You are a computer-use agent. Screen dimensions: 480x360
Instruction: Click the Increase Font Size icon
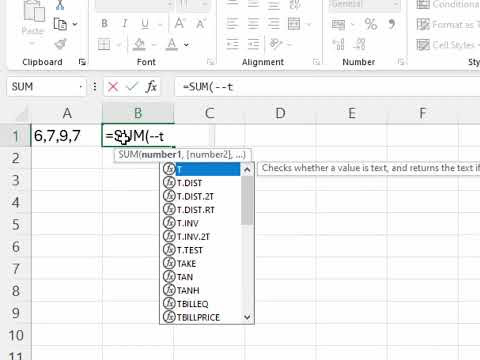tap(180, 24)
